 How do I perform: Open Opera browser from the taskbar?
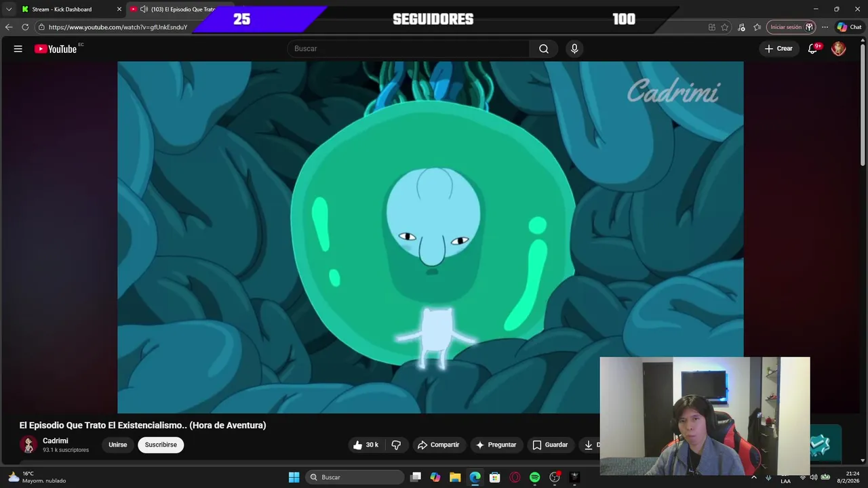point(515,477)
